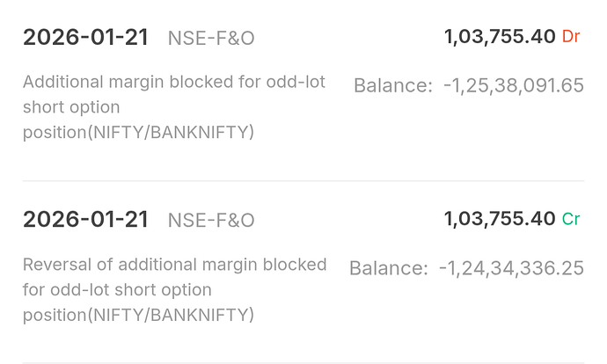Image resolution: width=607 pixels, height=364 pixels.
Task: Select NSE-F&O label on the Dr transaction
Action: coord(211,38)
